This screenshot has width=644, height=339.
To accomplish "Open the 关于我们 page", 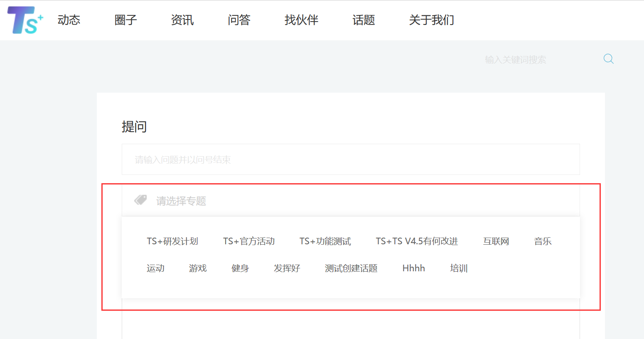I will (x=431, y=20).
